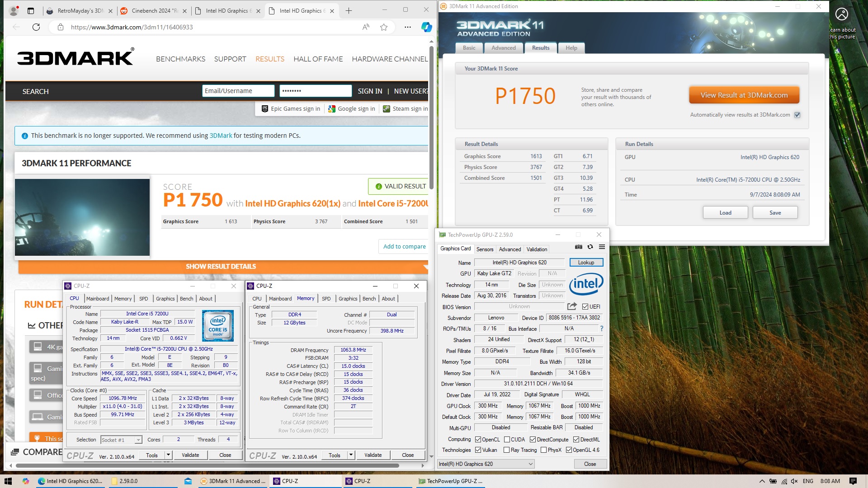
Task: Open the Help tab in 3DMark 11
Action: pyautogui.click(x=571, y=48)
